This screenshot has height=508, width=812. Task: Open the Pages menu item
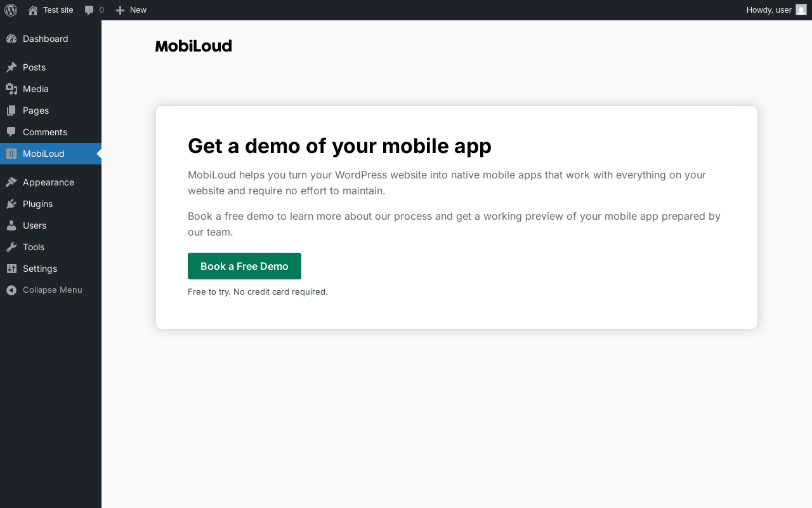[51, 110]
